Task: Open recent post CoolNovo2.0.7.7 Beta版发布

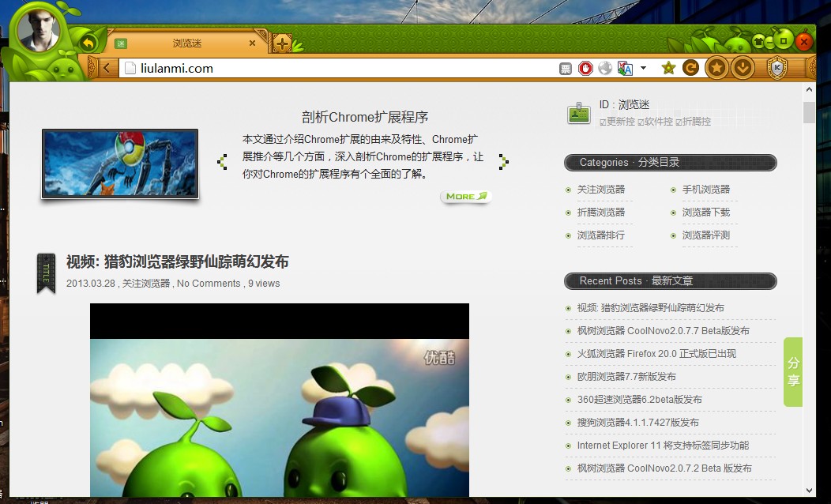Action: pos(663,331)
